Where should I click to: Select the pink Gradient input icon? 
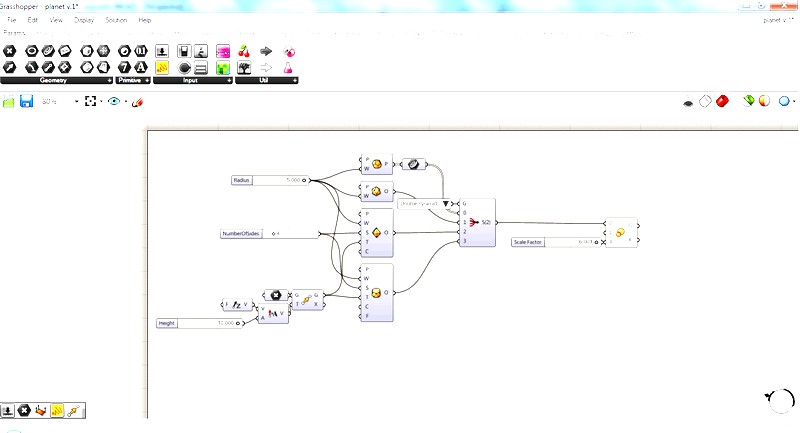(223, 51)
